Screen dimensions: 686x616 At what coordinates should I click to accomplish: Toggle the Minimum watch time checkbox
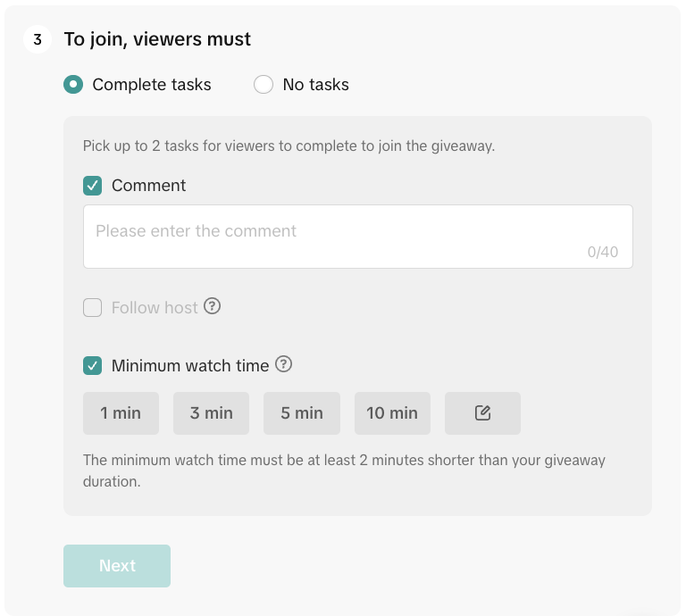click(92, 366)
